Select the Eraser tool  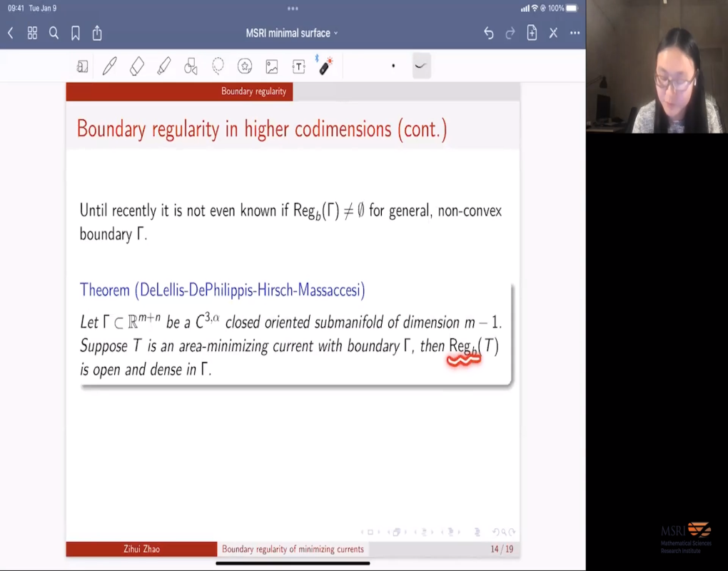click(x=136, y=66)
